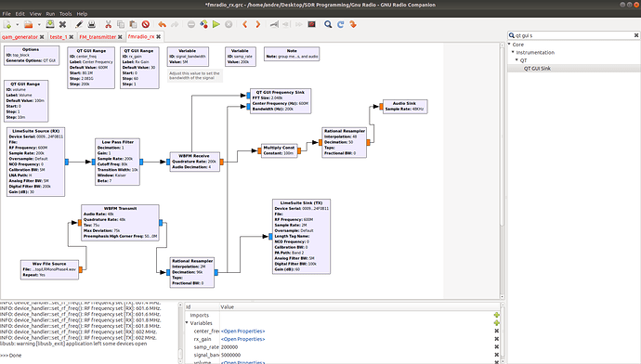Open block properties with the pencil icon

(x=79, y=24)
